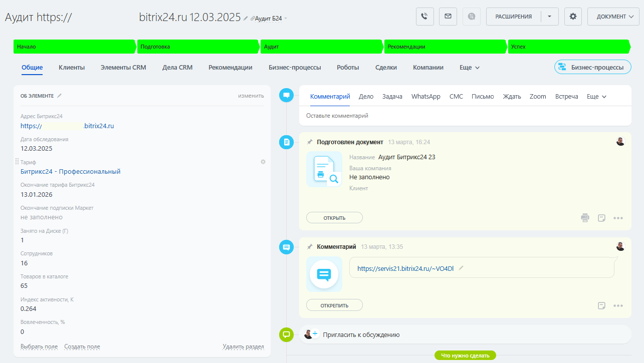
Task: Click the Открыть button
Action: 334,218
